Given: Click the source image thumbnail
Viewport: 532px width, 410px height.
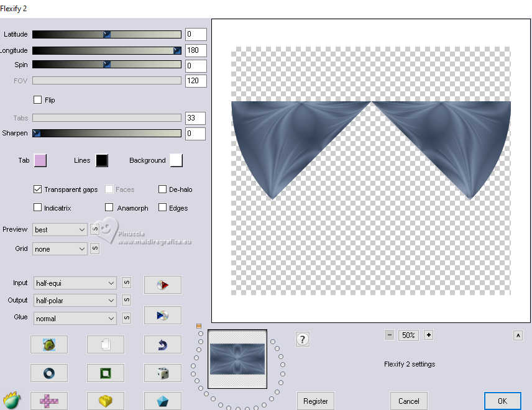Looking at the screenshot, I should click(237, 359).
